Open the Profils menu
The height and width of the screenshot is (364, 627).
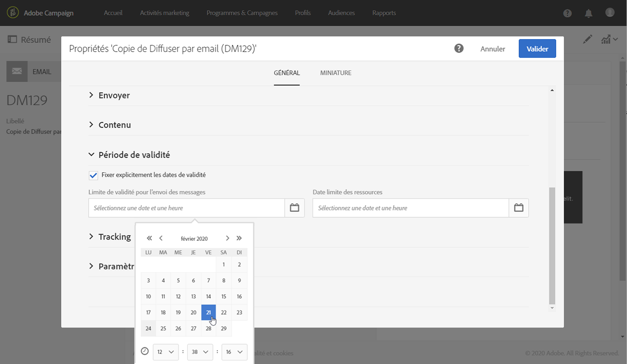(x=303, y=13)
